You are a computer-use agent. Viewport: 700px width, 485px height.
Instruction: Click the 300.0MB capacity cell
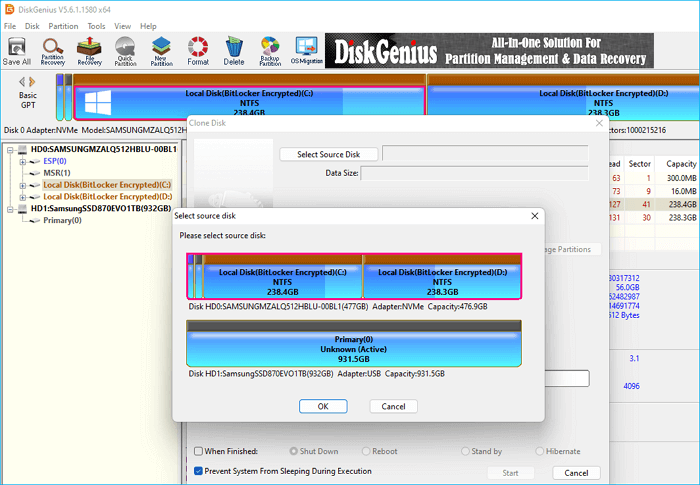click(x=682, y=178)
